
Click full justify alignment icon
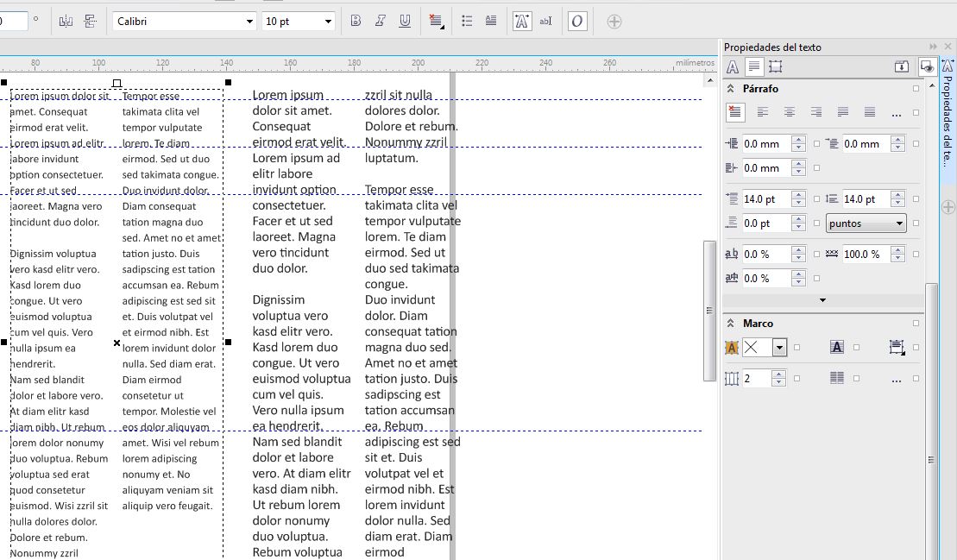tap(843, 113)
